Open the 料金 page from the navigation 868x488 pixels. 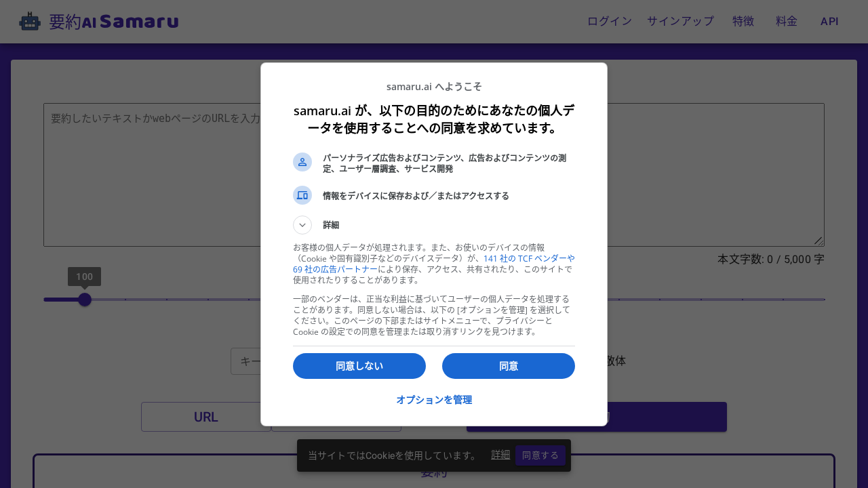[x=786, y=21]
